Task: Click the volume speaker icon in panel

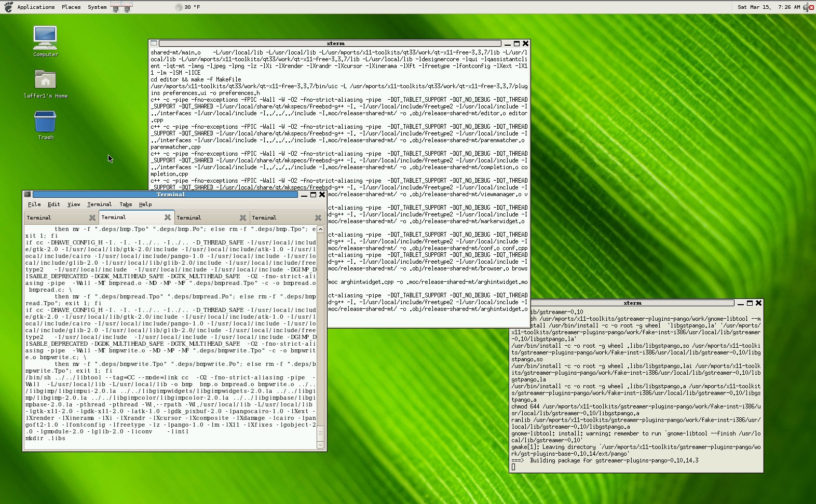Action: pos(806,7)
